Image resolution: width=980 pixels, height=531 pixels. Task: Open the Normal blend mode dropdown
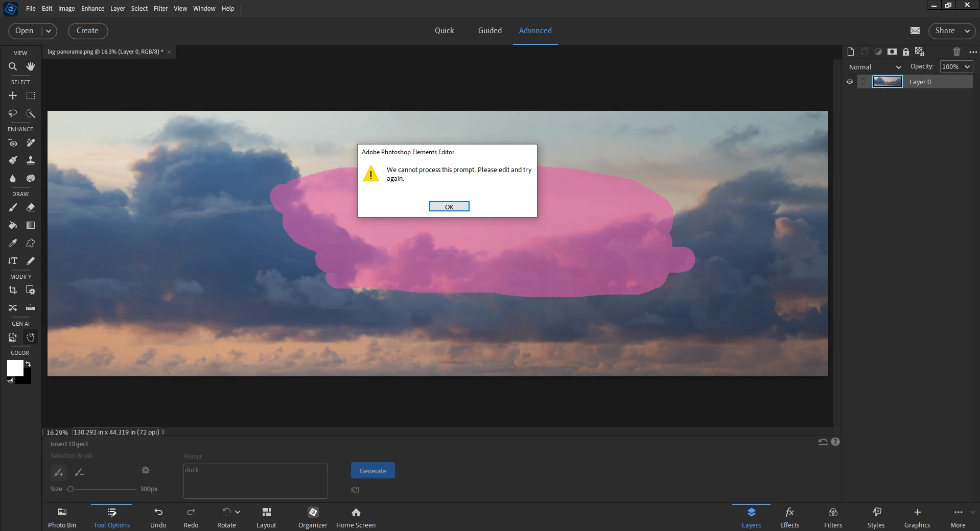tap(875, 67)
